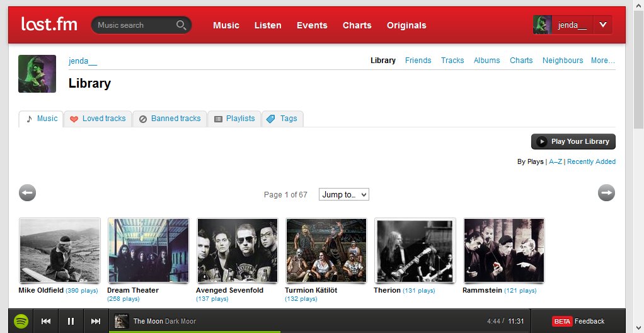Click Therion 131 plays link
The width and height of the screenshot is (644, 333).
coord(418,291)
